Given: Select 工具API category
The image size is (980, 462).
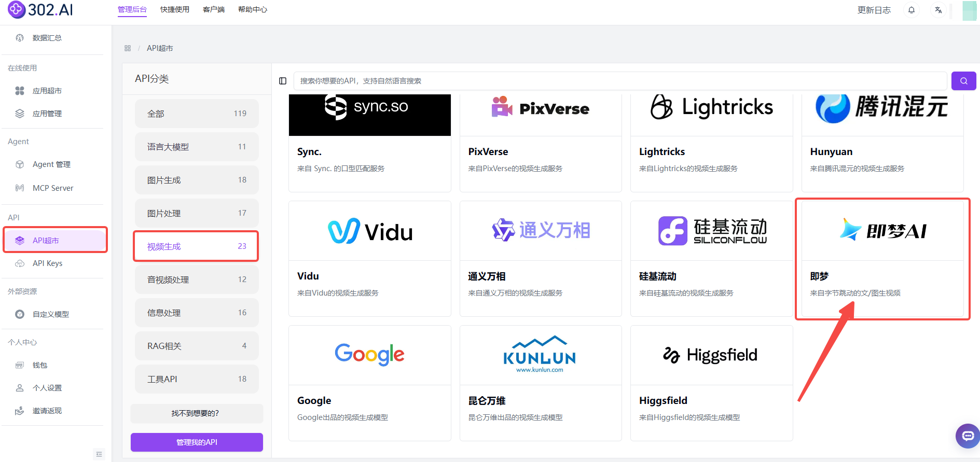Looking at the screenshot, I should (197, 379).
